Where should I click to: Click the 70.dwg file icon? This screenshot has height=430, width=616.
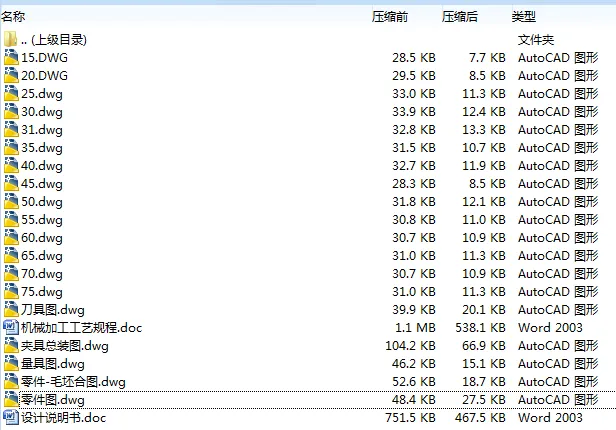pos(11,274)
